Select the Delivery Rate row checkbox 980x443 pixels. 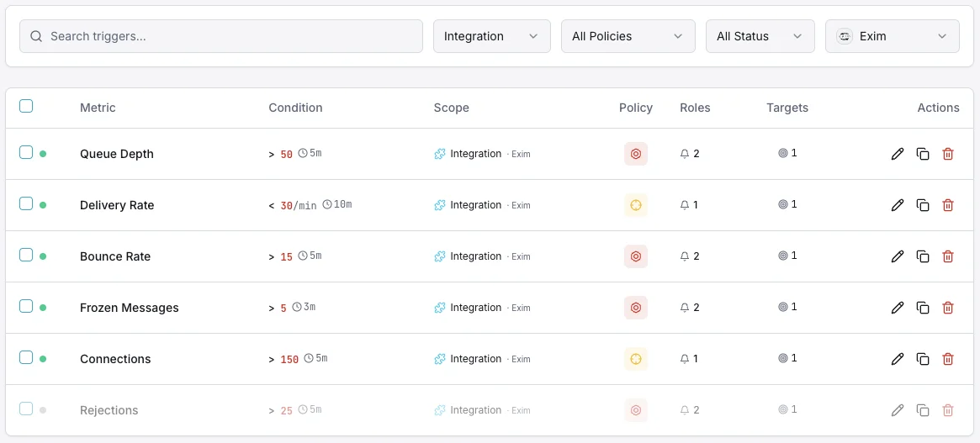tap(25, 203)
